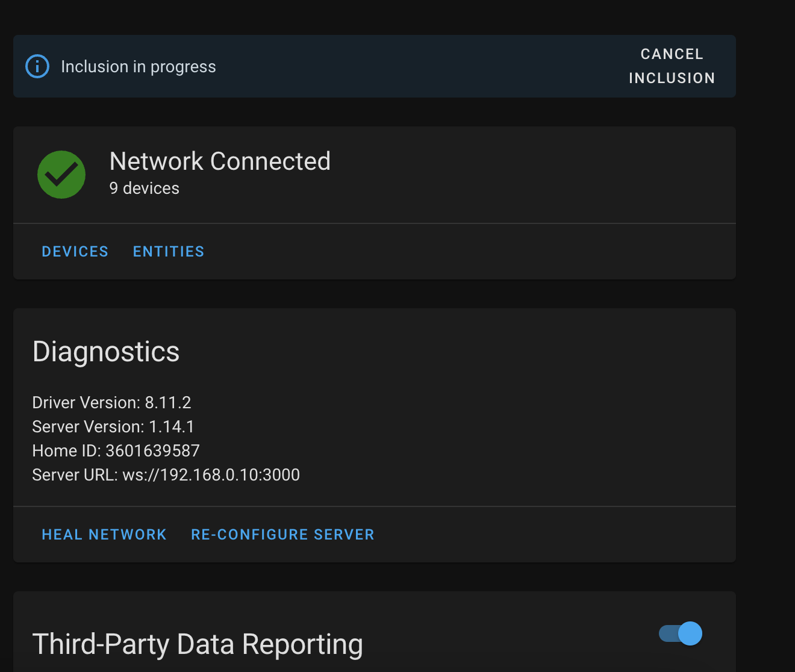Click the "Home ID:" label text
The width and height of the screenshot is (795, 672).
tap(66, 451)
